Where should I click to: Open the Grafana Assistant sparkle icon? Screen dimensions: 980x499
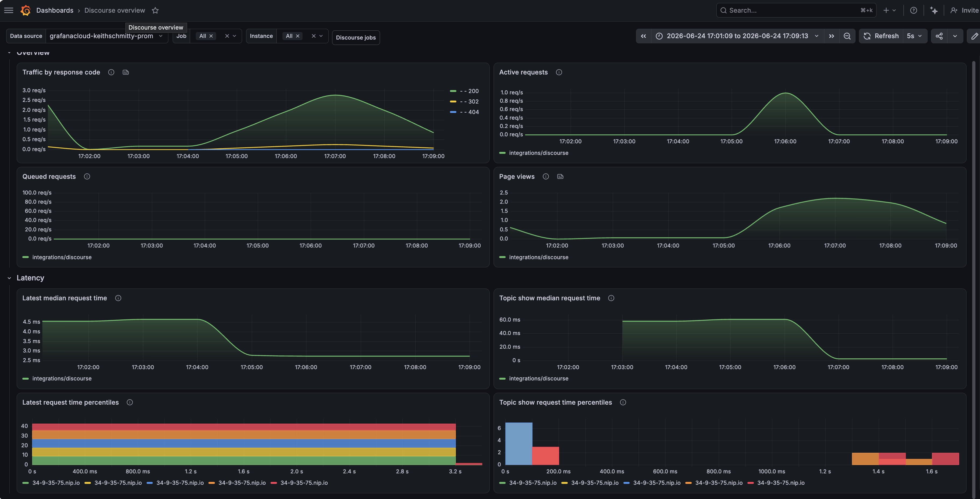click(x=934, y=10)
